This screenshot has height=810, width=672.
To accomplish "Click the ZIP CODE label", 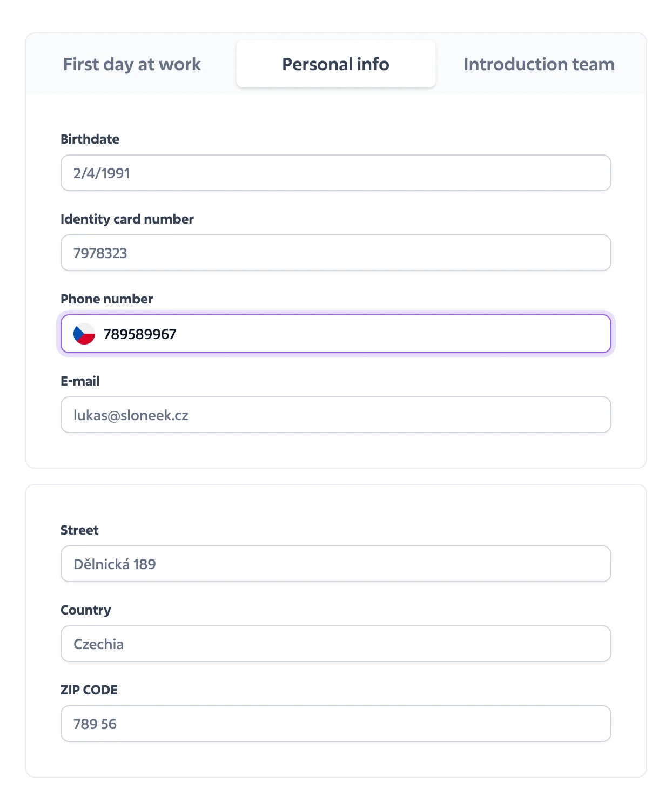I will click(89, 690).
